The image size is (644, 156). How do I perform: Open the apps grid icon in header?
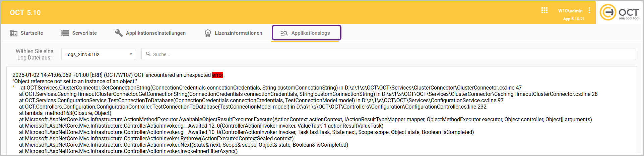[x=544, y=11]
